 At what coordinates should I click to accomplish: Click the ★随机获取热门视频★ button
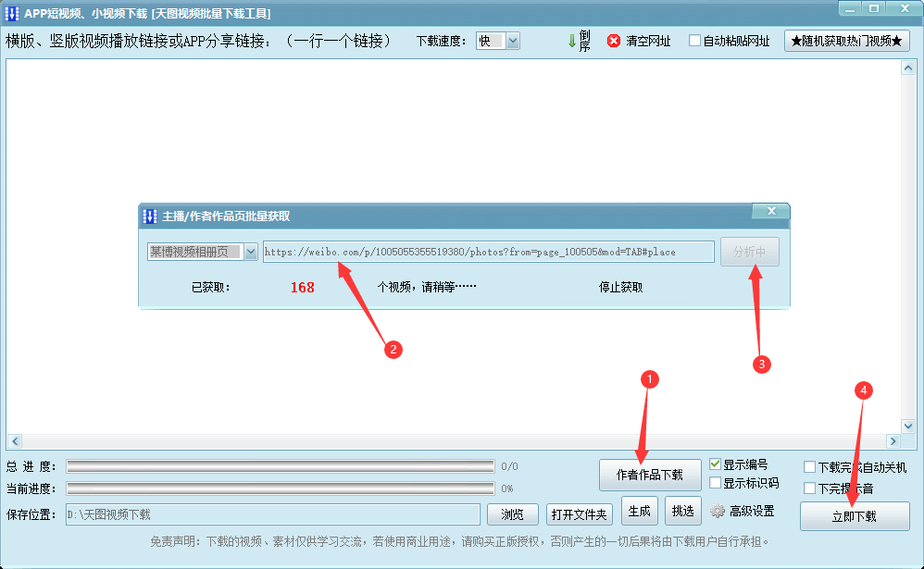tap(846, 41)
